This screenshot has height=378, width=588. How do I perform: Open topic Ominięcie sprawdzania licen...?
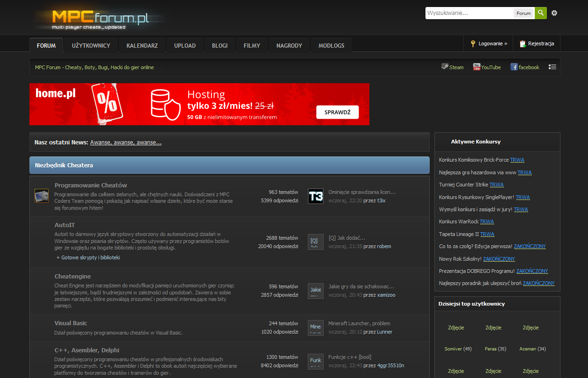(x=362, y=192)
